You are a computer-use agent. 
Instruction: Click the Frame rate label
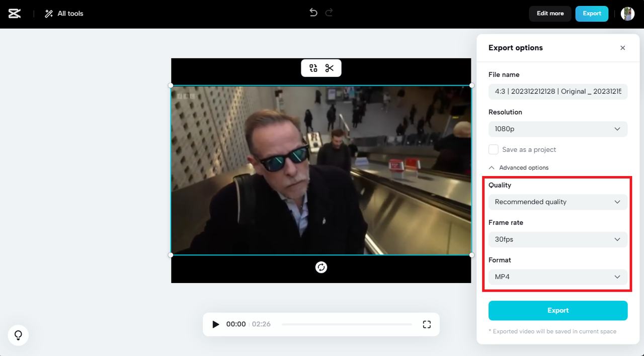click(506, 222)
